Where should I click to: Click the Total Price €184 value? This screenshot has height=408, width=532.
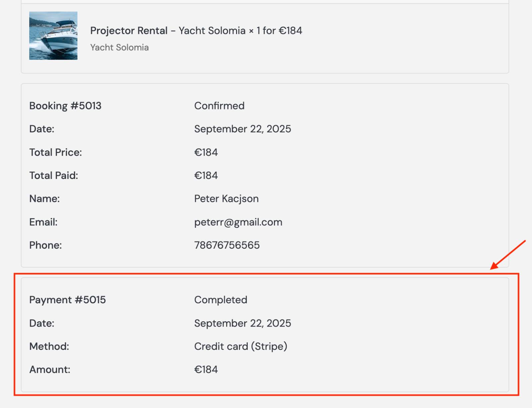(206, 152)
